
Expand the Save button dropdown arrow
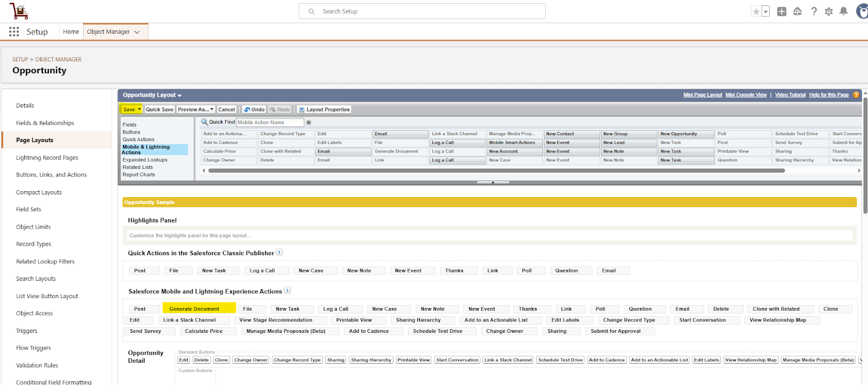coord(139,110)
